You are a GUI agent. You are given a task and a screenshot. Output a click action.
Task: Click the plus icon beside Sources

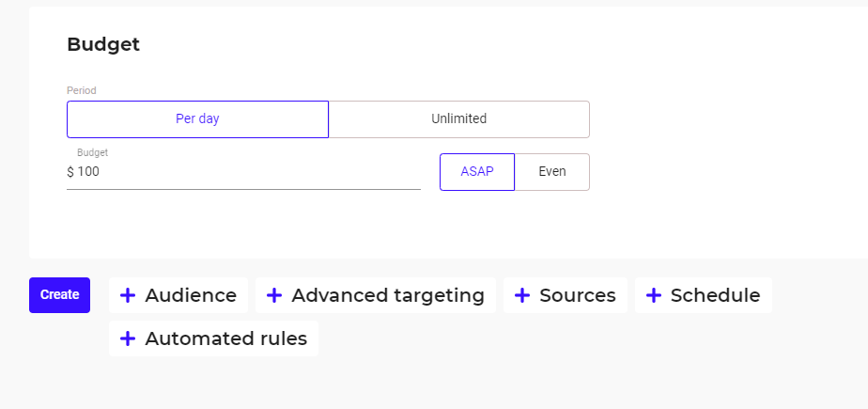tap(522, 295)
